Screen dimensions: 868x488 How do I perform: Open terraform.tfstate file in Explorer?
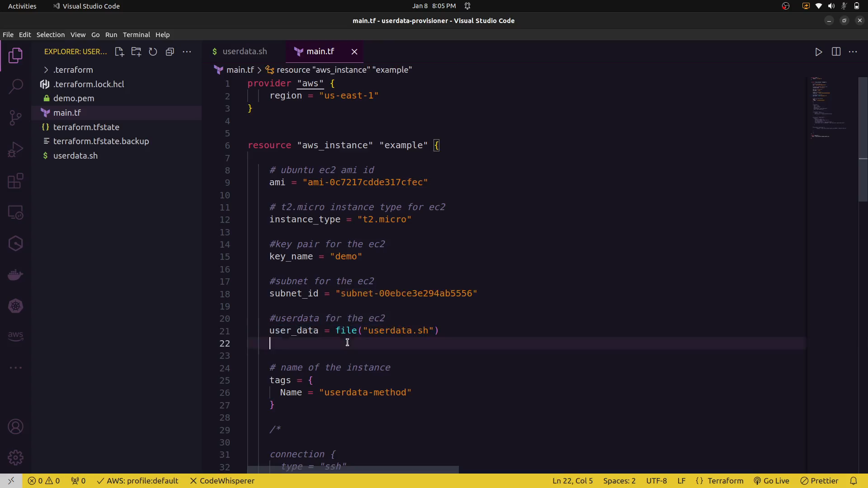click(86, 127)
